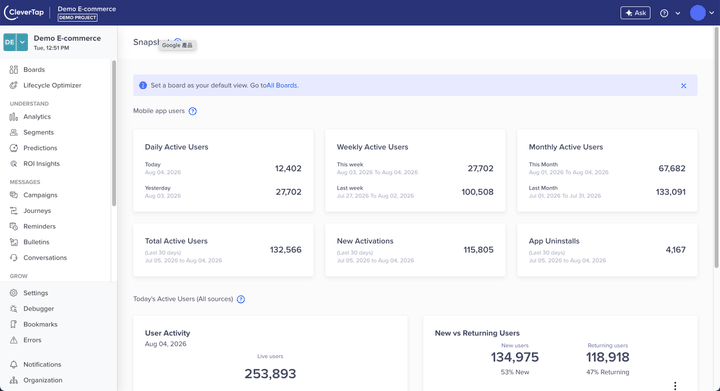720x391 pixels.
Task: Open help icon next to Today's Active Users
Action: [241, 299]
